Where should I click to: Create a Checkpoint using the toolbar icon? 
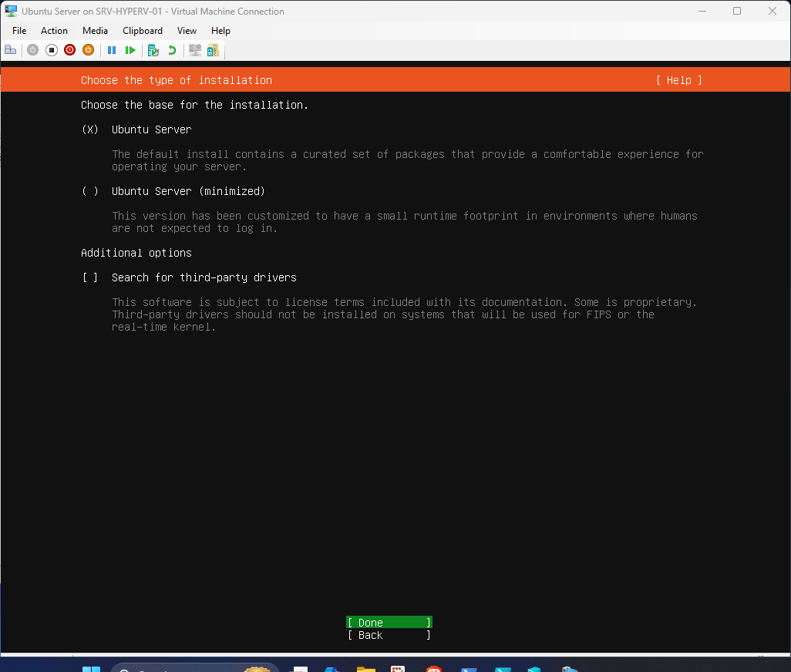pos(153,49)
